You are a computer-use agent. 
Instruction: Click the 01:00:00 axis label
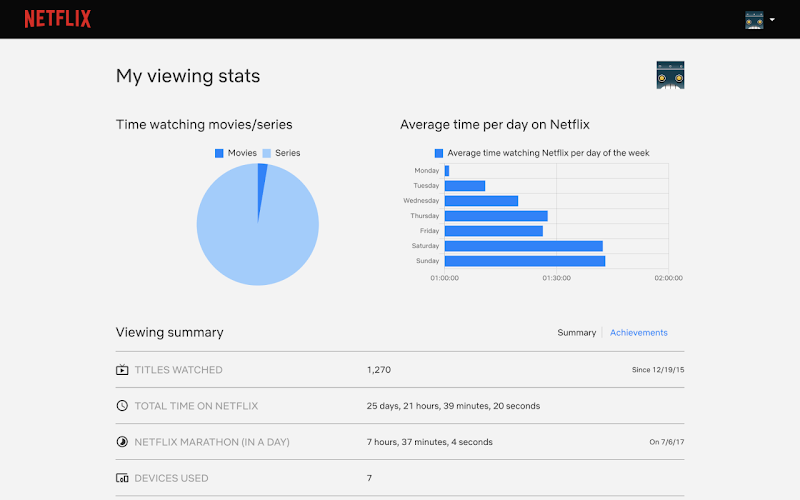tap(444, 278)
